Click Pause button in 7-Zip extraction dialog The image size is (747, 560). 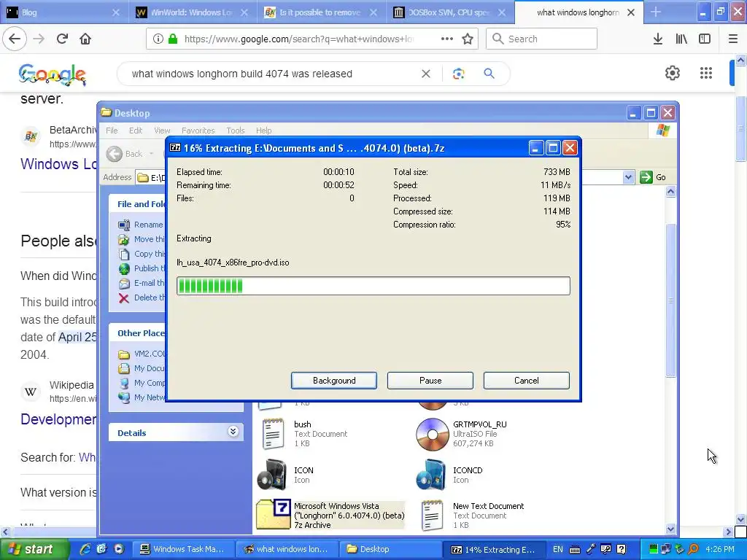tap(430, 381)
